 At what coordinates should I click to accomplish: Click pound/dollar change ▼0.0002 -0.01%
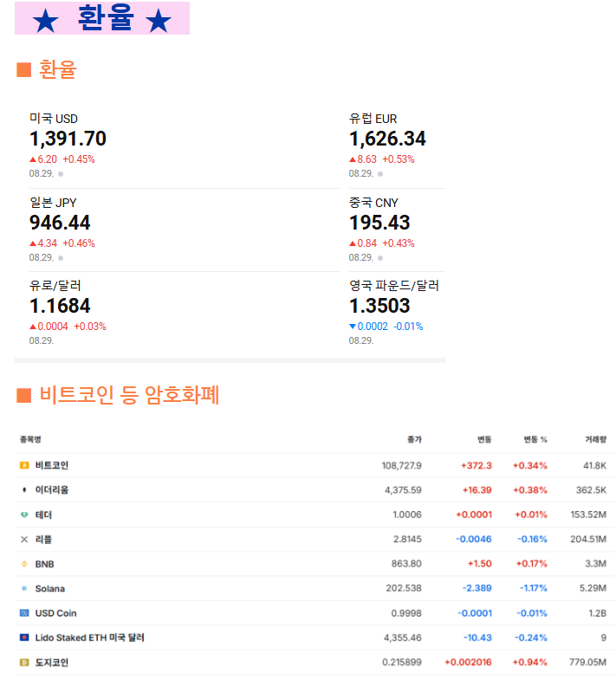(x=386, y=326)
